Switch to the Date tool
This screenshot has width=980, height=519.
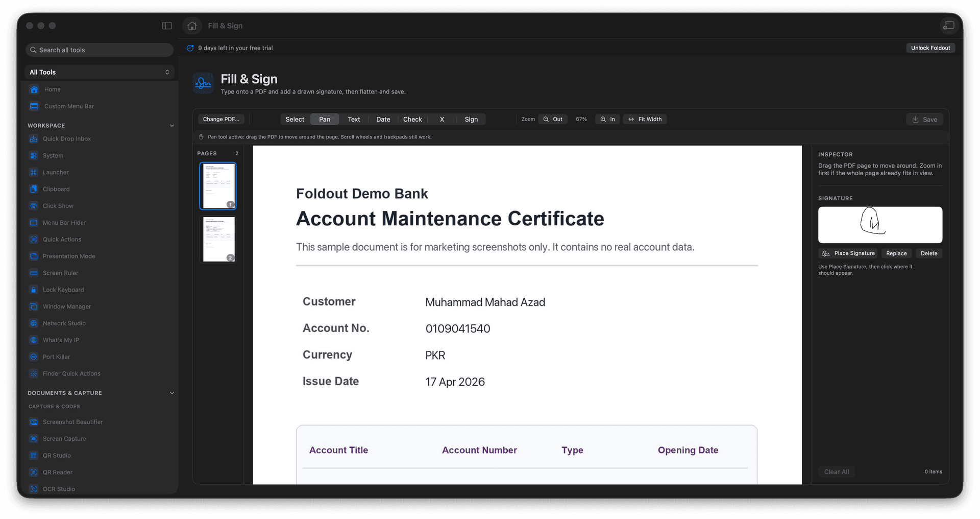[x=383, y=120]
